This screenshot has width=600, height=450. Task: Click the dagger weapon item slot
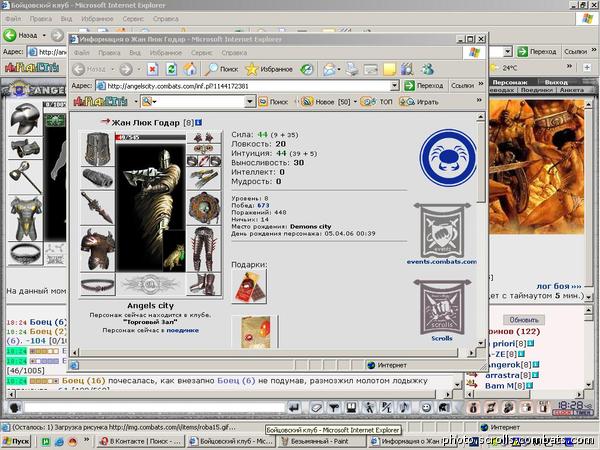point(98,208)
